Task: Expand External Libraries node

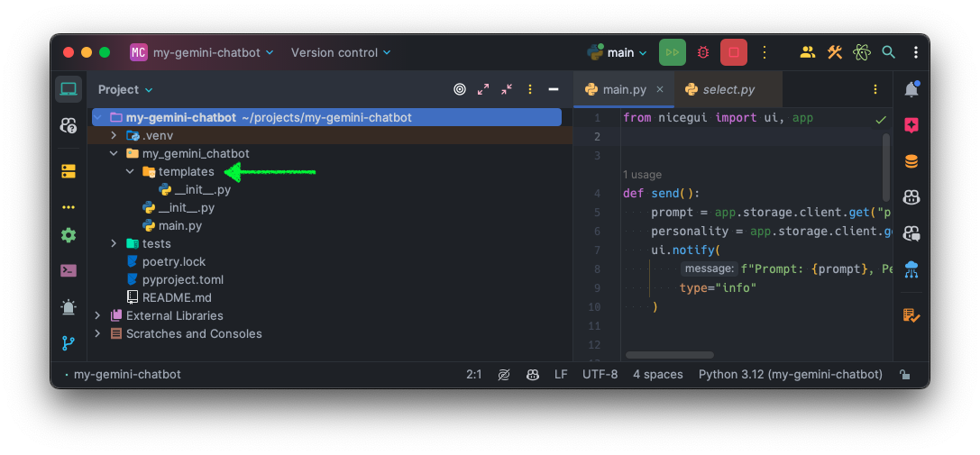Action: [x=97, y=315]
